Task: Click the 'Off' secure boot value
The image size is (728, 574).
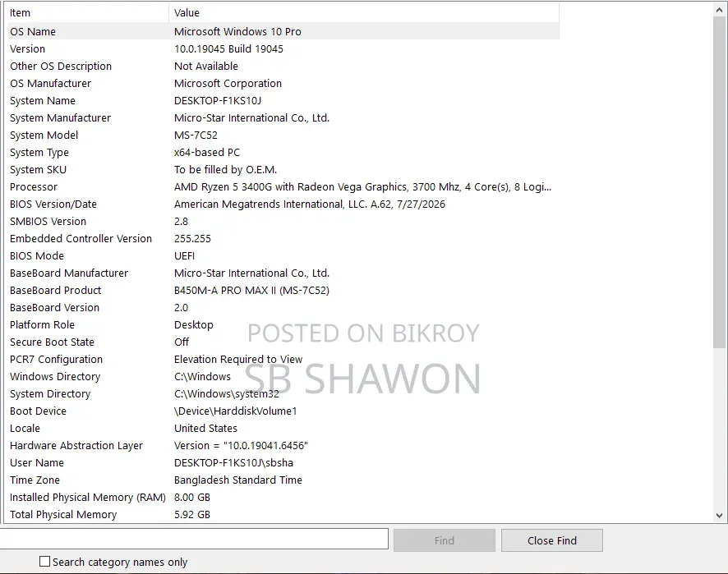Action: [x=182, y=342]
